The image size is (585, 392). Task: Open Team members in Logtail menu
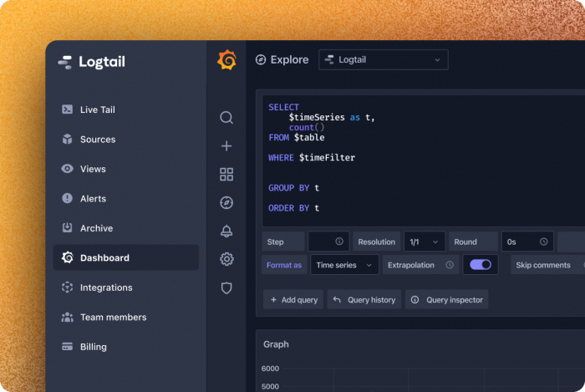pyautogui.click(x=125, y=317)
